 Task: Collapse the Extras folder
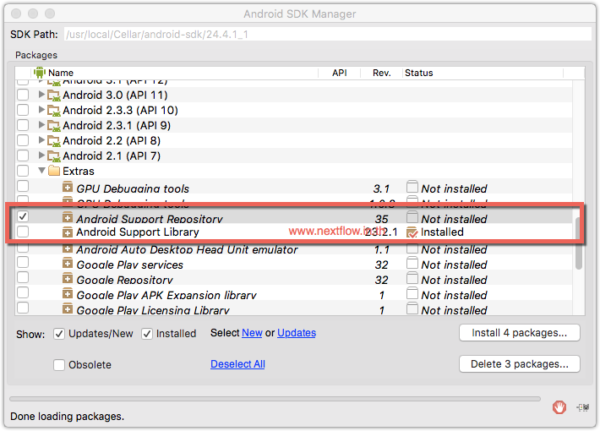click(42, 171)
